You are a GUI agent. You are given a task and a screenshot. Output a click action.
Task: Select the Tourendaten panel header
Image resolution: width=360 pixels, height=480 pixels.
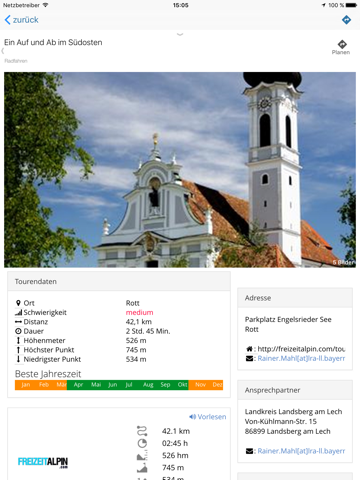pos(119,281)
